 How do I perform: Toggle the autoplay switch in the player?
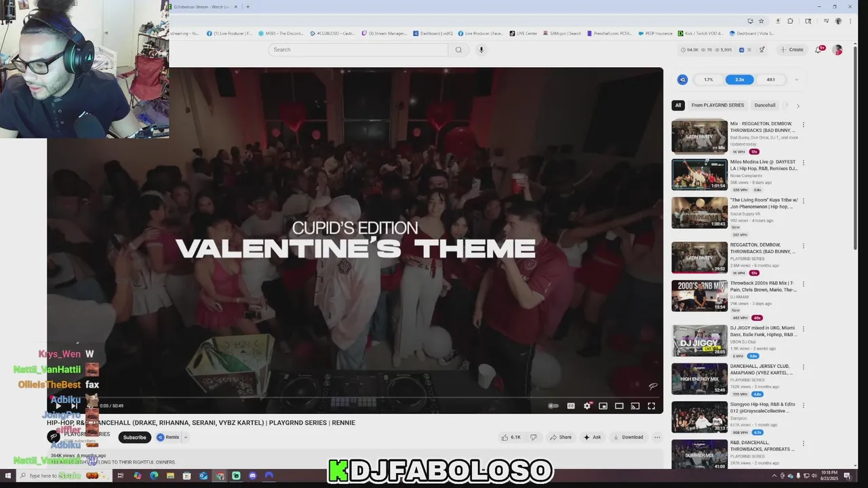point(553,406)
